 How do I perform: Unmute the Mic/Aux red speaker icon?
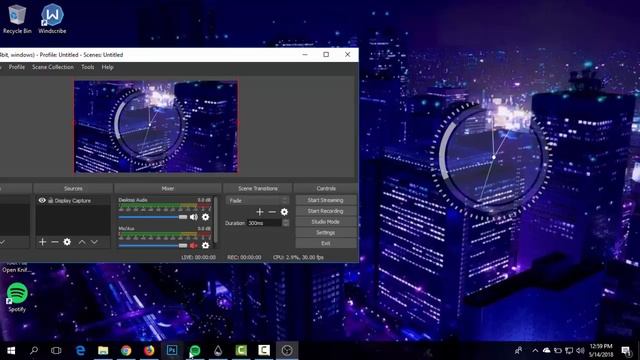click(194, 245)
